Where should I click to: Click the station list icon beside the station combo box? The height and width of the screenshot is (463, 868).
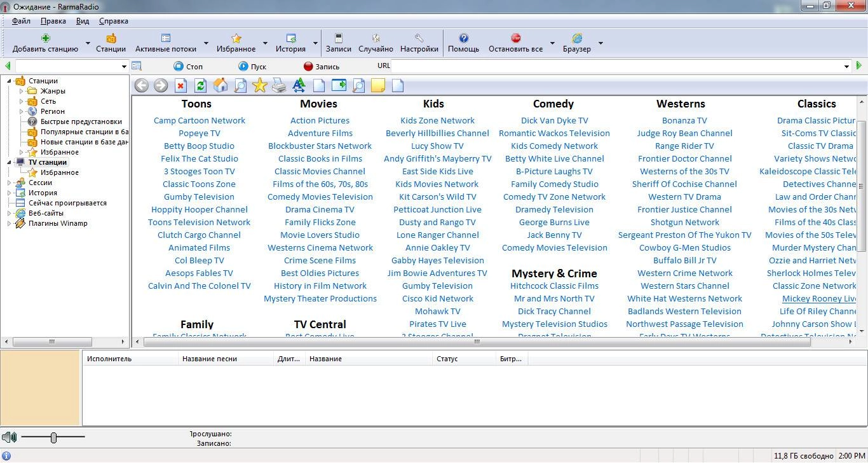pyautogui.click(x=136, y=66)
